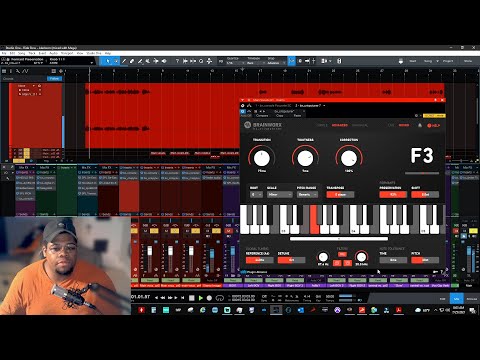Viewport: 480px width, 360px height.
Task: Open the View menu
Action: [x=80, y=53]
